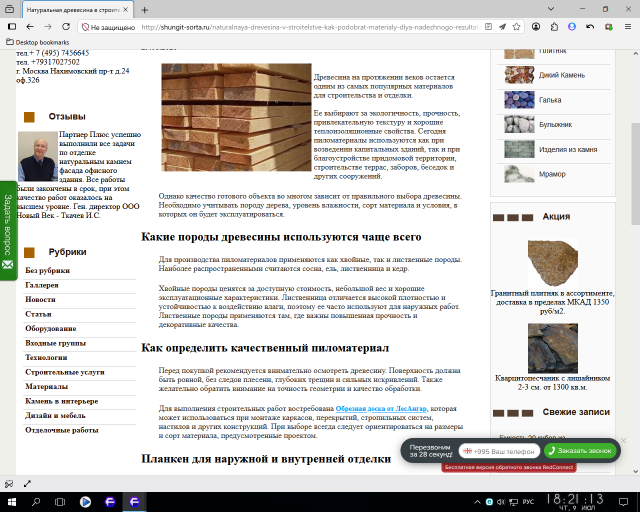The width and height of the screenshot is (640, 512).
Task: Bookmark this page with the star icon
Action: (516, 27)
